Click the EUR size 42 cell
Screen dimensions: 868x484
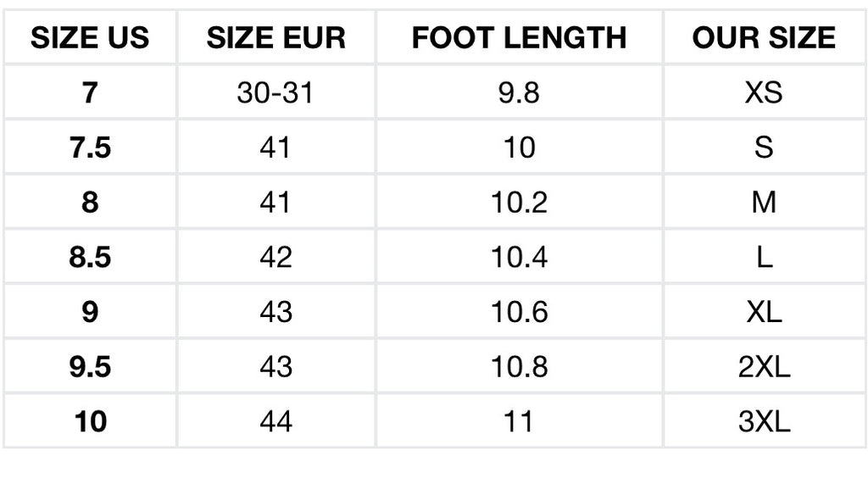point(276,256)
